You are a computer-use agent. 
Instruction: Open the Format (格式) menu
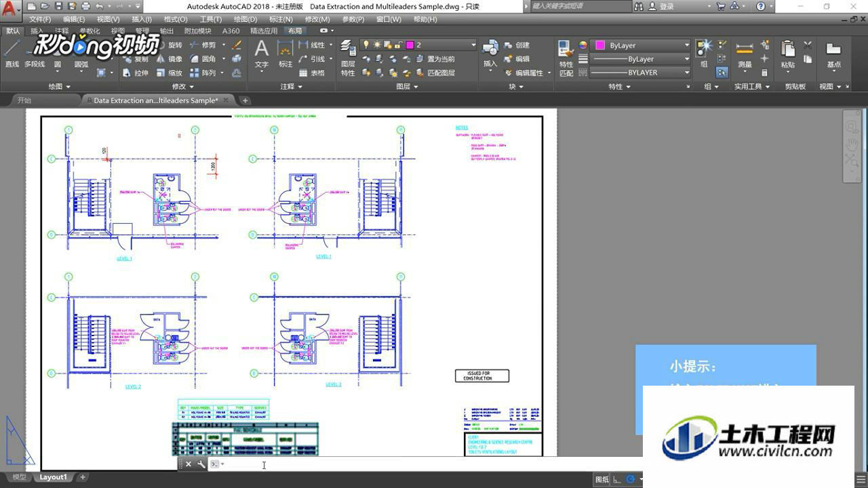coord(176,20)
